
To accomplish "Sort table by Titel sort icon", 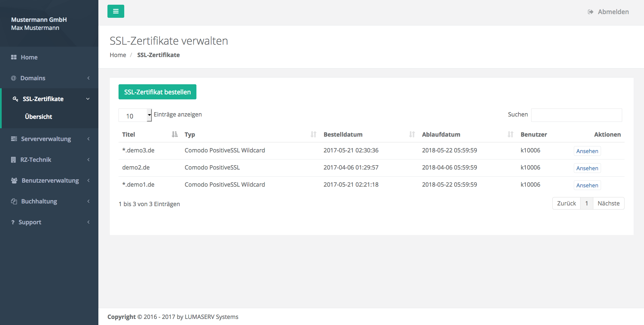I will pos(175,134).
